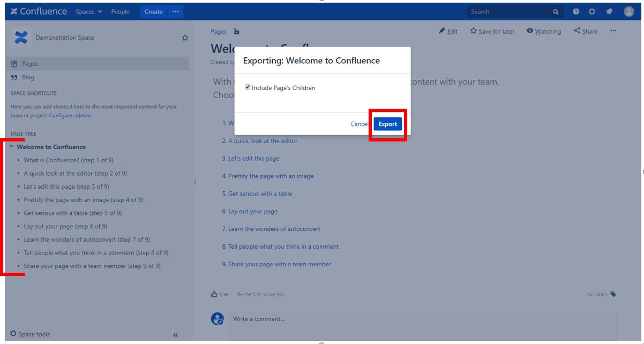Collapse the Welcome to Confluence tree node

point(12,147)
